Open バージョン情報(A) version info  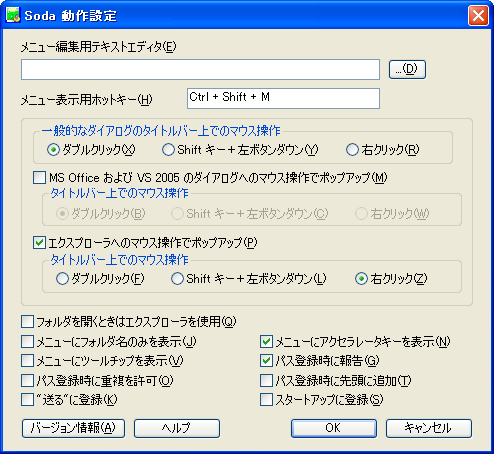click(73, 428)
